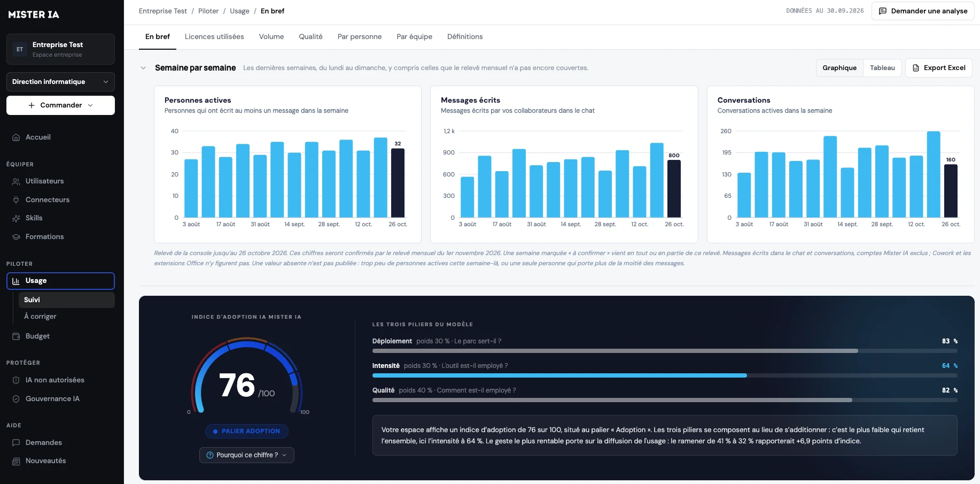The height and width of the screenshot is (484, 980).
Task: Click Export Excel file icon
Action: 916,68
